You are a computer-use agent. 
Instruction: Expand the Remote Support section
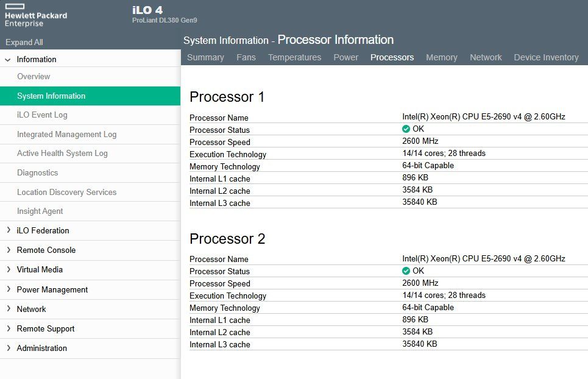tap(9, 328)
